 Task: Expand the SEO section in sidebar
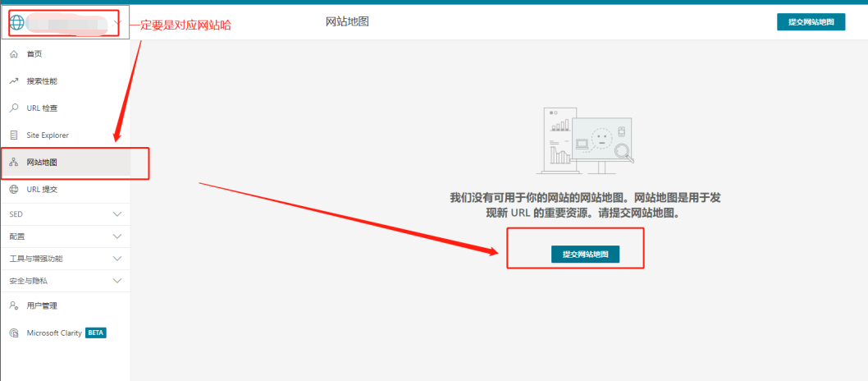pyautogui.click(x=117, y=214)
